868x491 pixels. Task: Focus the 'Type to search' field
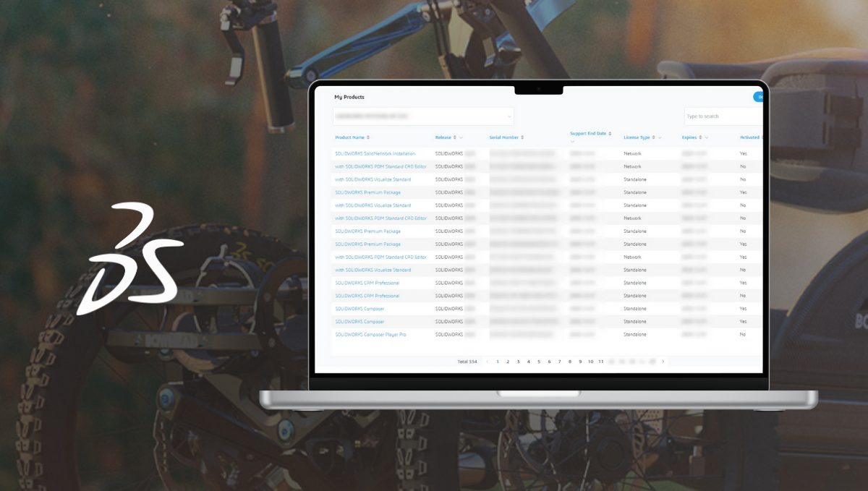tap(723, 116)
